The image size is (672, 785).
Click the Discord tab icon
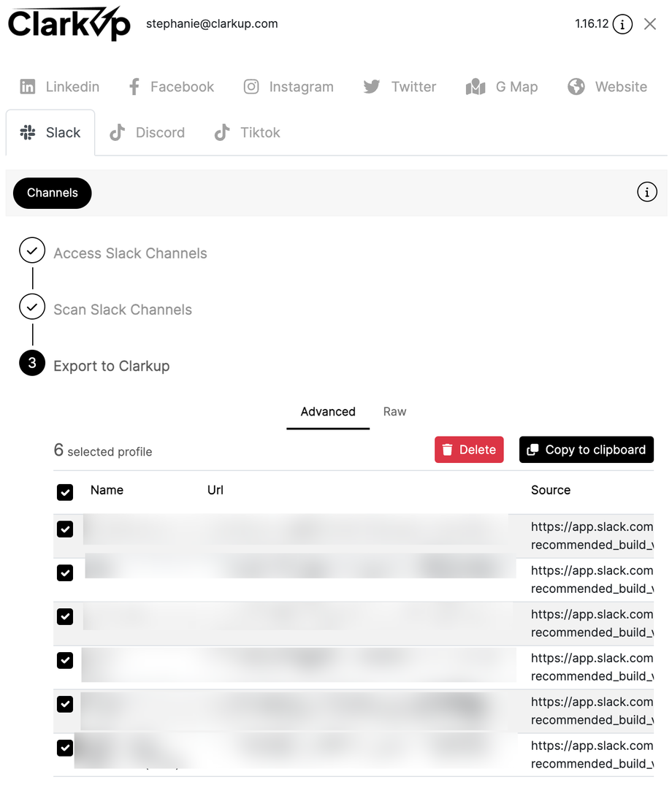pos(117,133)
